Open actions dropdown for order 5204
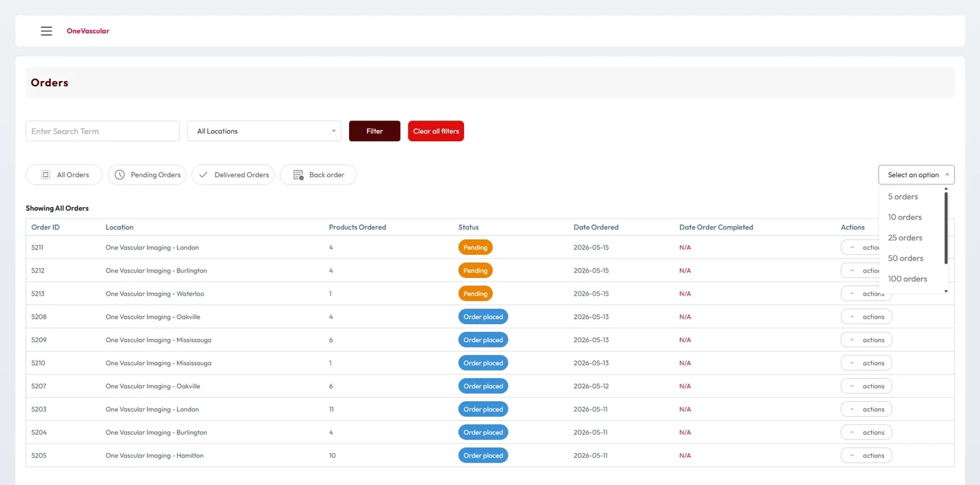The width and height of the screenshot is (980, 485). [866, 433]
